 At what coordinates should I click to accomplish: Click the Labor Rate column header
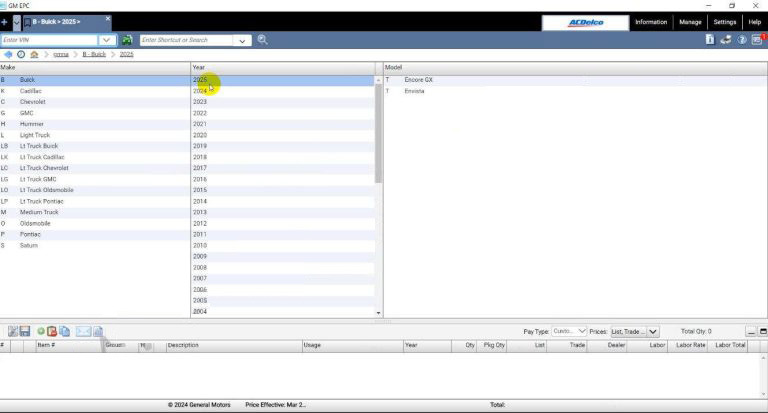pos(688,345)
